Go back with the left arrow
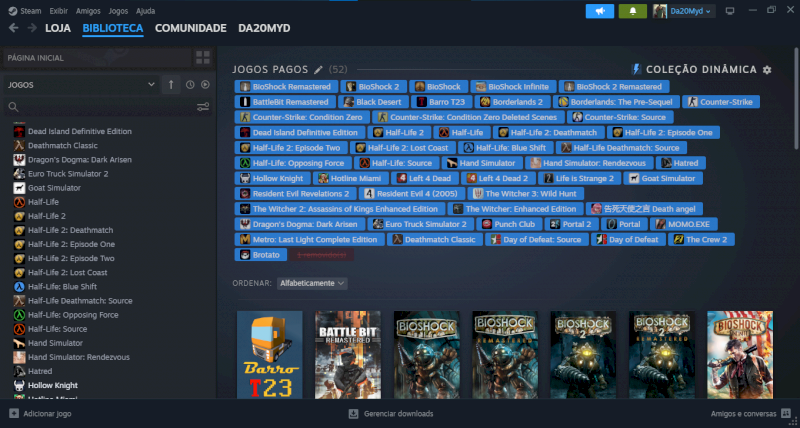The height and width of the screenshot is (428, 800). coord(14,28)
